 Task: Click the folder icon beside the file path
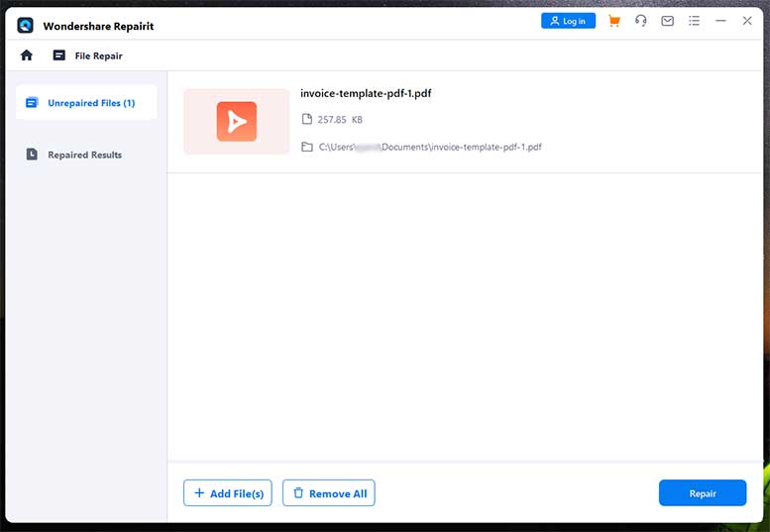(307, 147)
